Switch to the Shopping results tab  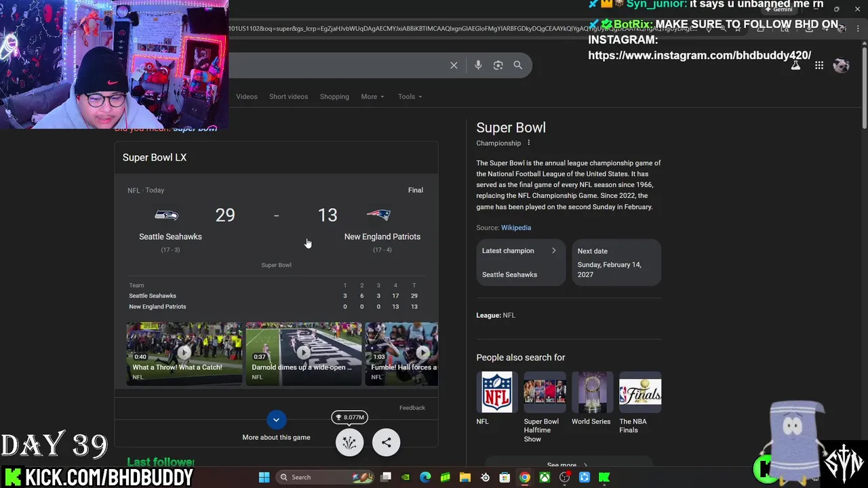tap(334, 96)
